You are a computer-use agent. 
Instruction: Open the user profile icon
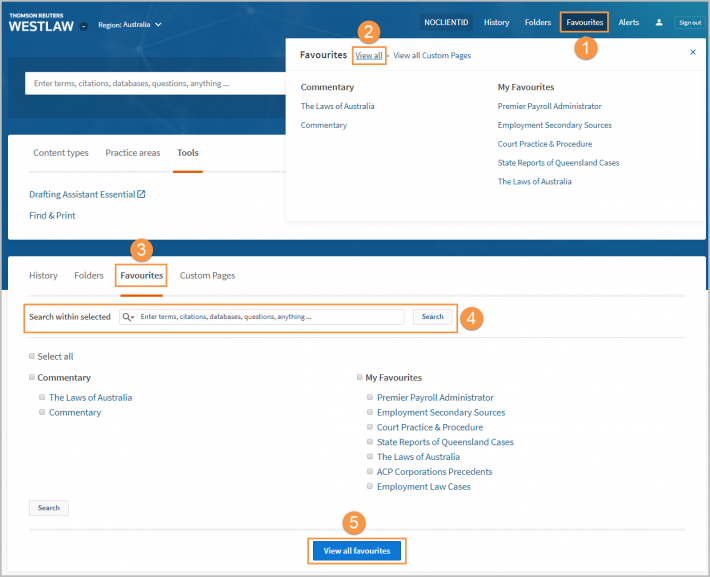[x=659, y=22]
